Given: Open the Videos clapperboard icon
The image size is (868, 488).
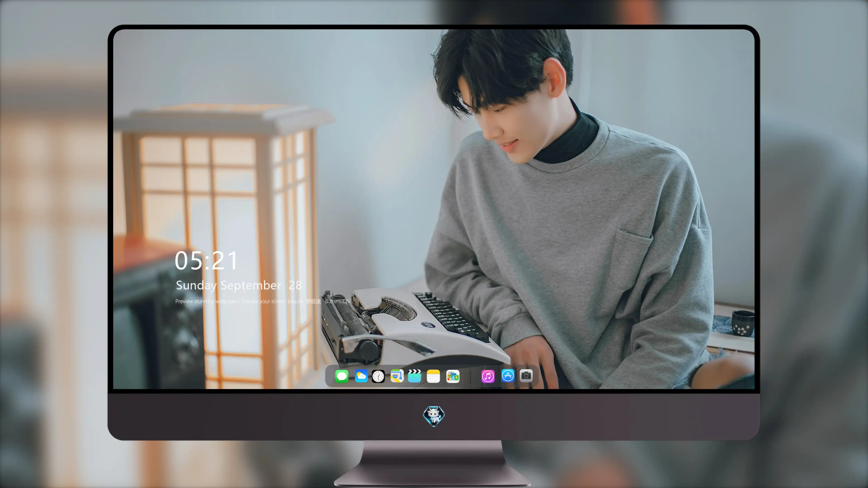Looking at the screenshot, I should (x=415, y=376).
